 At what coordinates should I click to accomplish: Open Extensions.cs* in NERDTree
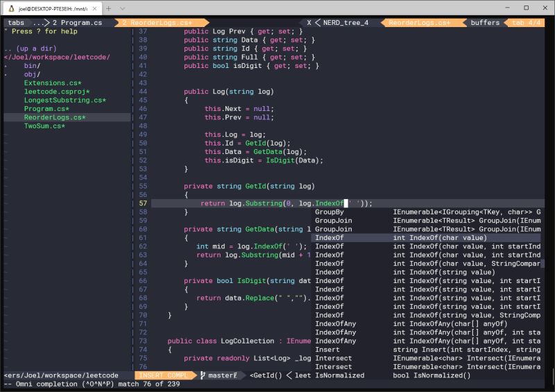tap(53, 83)
